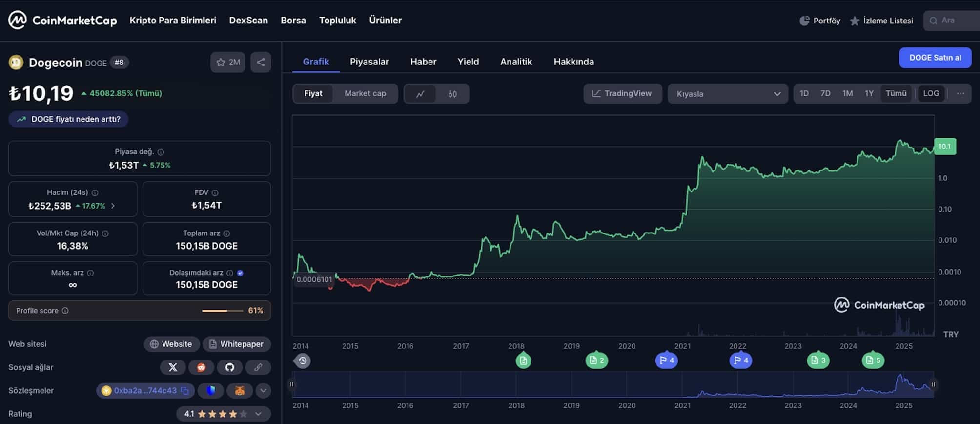This screenshot has width=980, height=424.
Task: Show info for Vol/Mkt Cap (24h)
Action: tap(105, 233)
